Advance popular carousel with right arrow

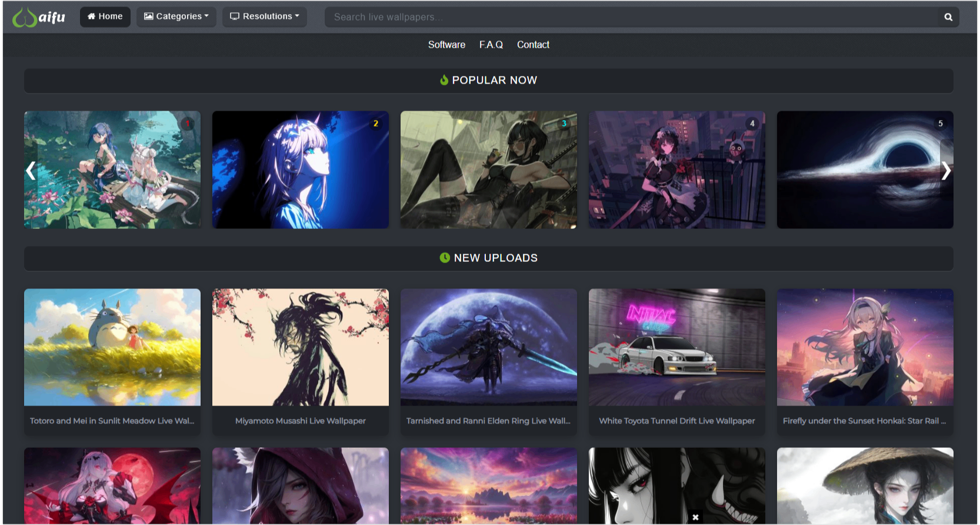946,171
